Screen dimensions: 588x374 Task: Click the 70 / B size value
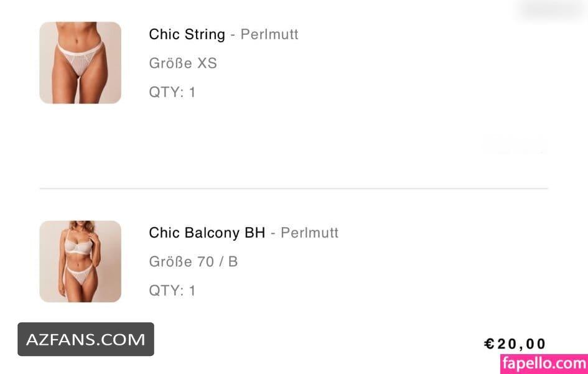click(x=218, y=261)
